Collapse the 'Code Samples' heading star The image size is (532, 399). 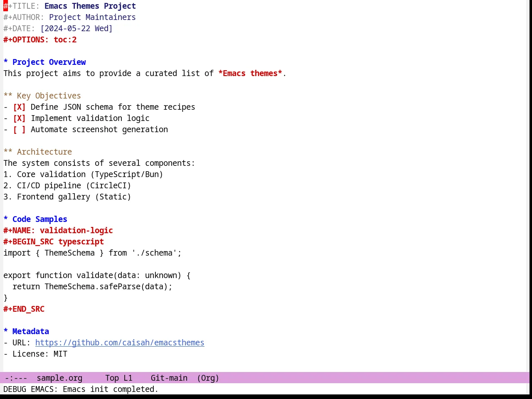[6, 219]
